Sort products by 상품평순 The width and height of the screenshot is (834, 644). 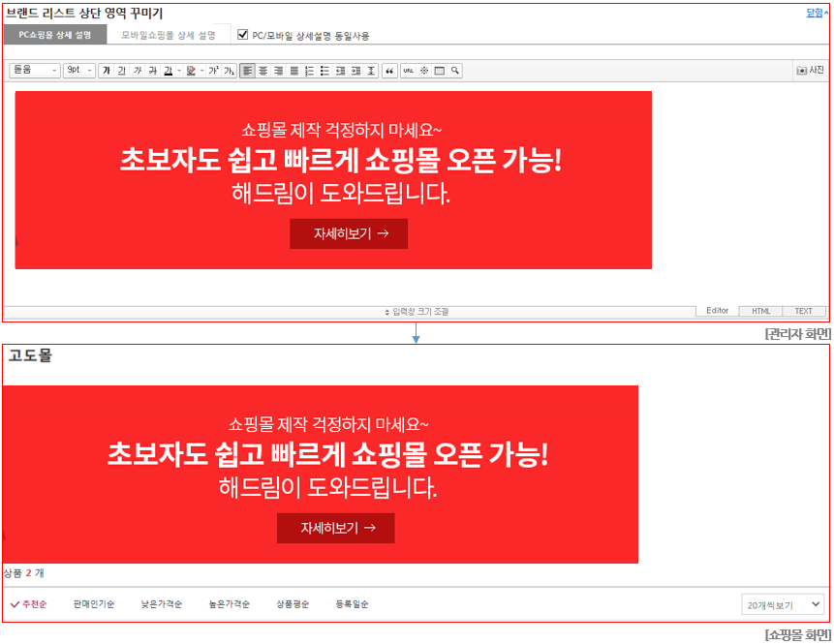pyautogui.click(x=293, y=604)
